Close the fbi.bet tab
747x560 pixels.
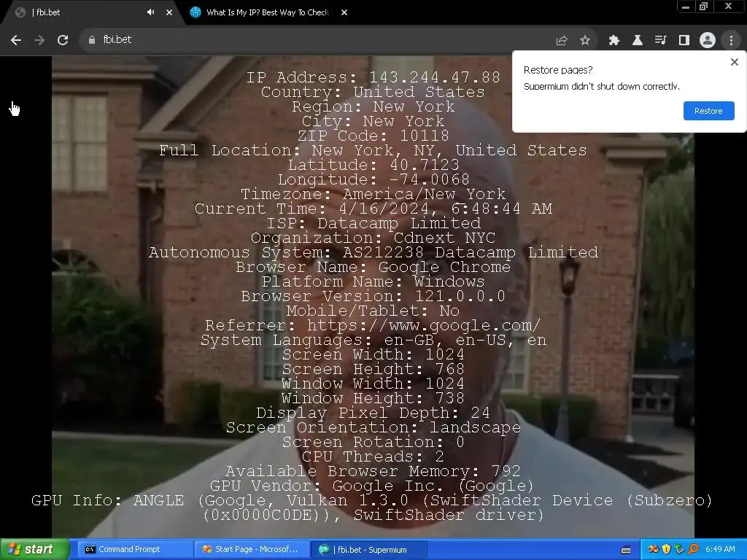pos(169,12)
